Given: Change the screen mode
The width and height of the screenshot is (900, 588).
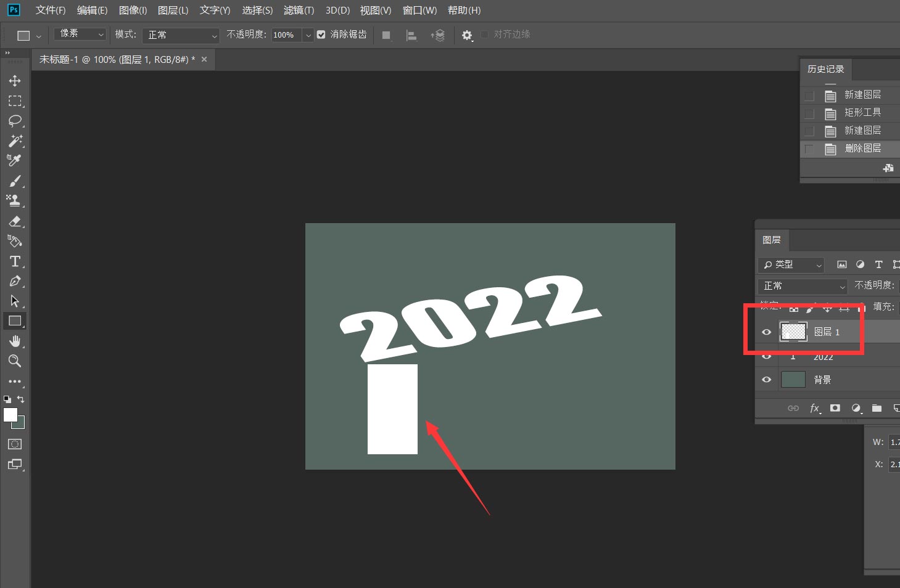Looking at the screenshot, I should pos(15,464).
